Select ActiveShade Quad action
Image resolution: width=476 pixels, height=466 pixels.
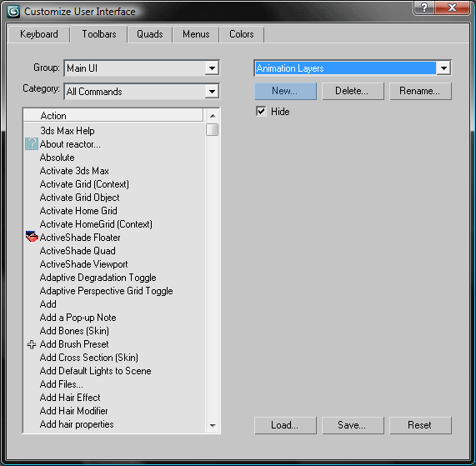(x=78, y=251)
